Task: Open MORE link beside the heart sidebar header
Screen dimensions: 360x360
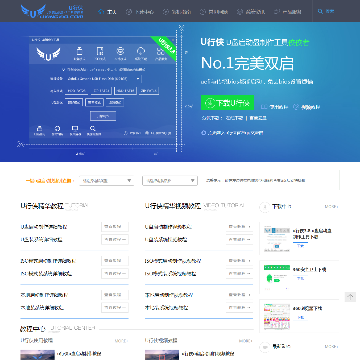Action: tap(331, 347)
